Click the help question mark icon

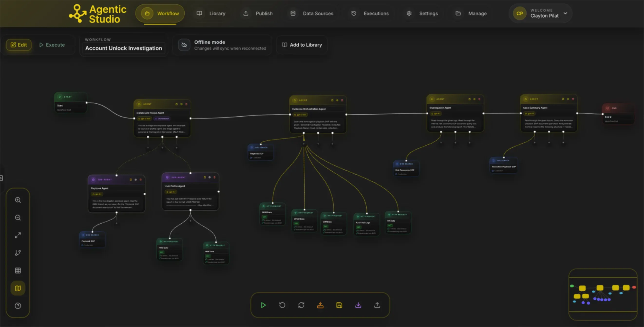pyautogui.click(x=18, y=306)
